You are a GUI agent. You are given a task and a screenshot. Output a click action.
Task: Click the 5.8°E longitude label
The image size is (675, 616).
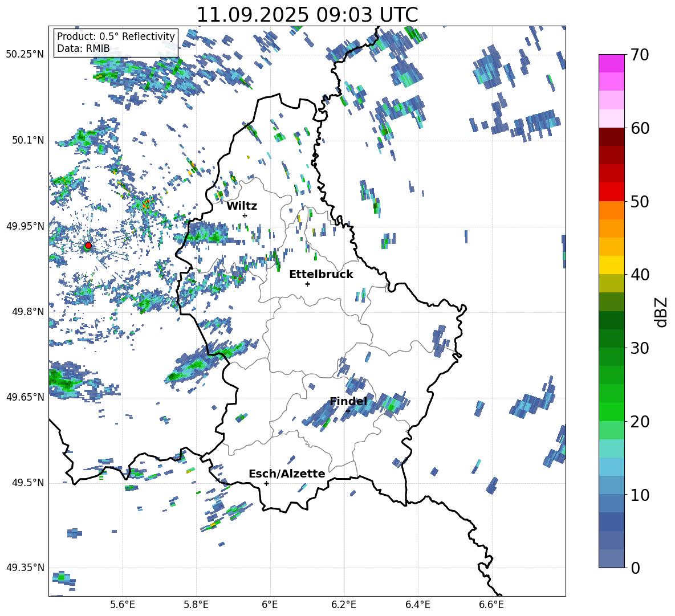click(x=196, y=605)
